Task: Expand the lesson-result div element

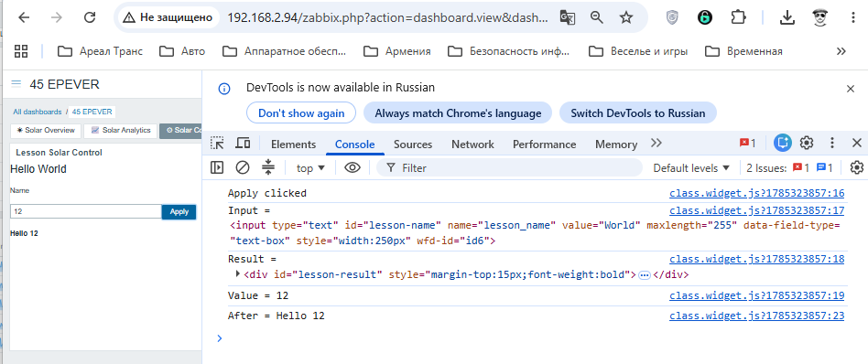Action: coord(238,273)
